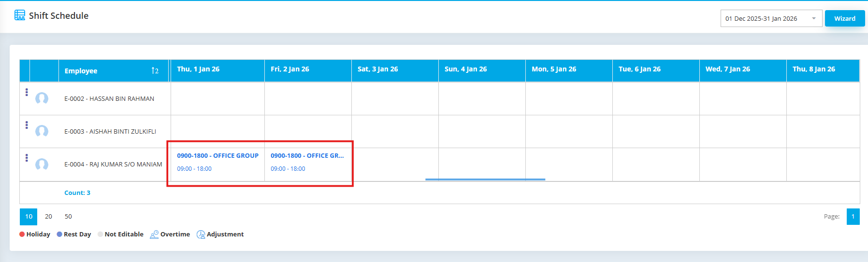
Task: Set page size to 10
Action: (x=29, y=217)
